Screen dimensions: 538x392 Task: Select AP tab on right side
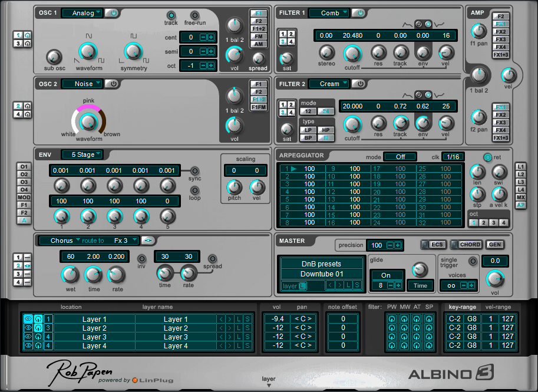520,205
